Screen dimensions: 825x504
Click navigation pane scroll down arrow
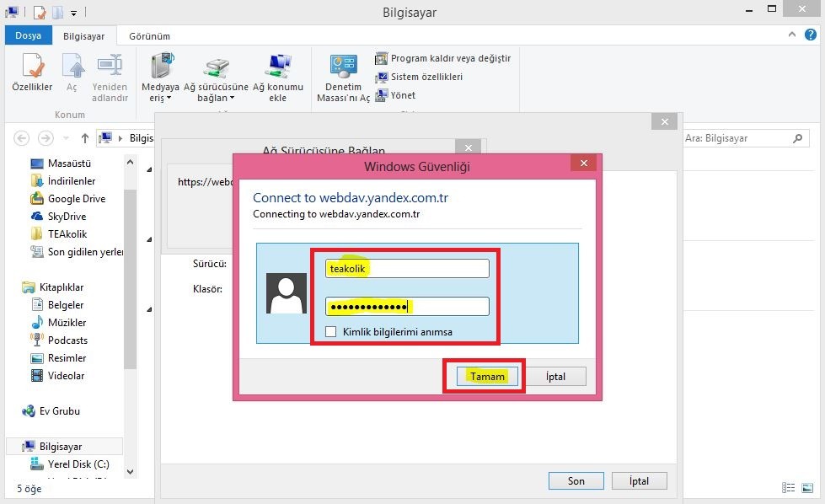pyautogui.click(x=130, y=472)
